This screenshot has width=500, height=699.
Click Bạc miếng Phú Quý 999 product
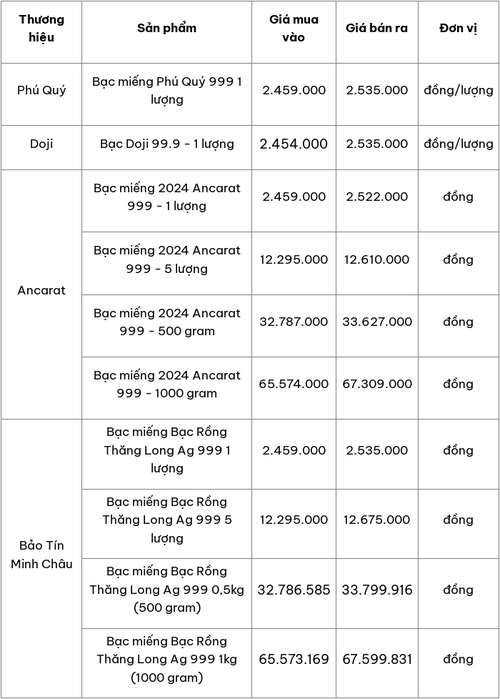(x=167, y=90)
